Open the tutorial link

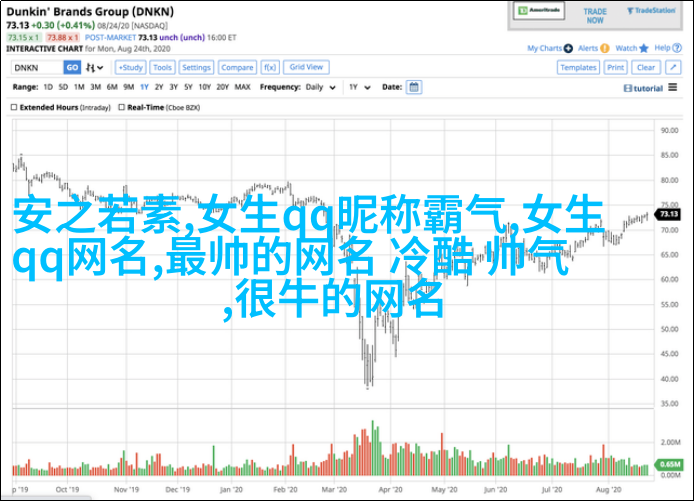[643, 88]
